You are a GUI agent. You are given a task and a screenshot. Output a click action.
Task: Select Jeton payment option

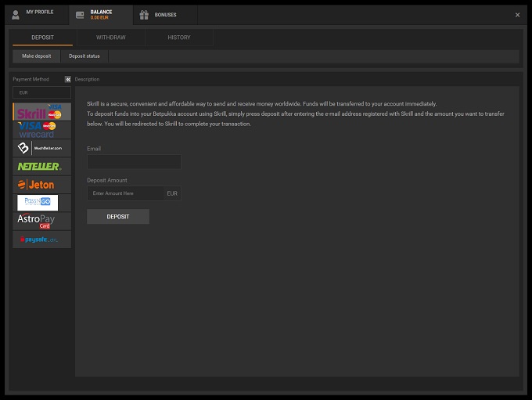[41, 185]
